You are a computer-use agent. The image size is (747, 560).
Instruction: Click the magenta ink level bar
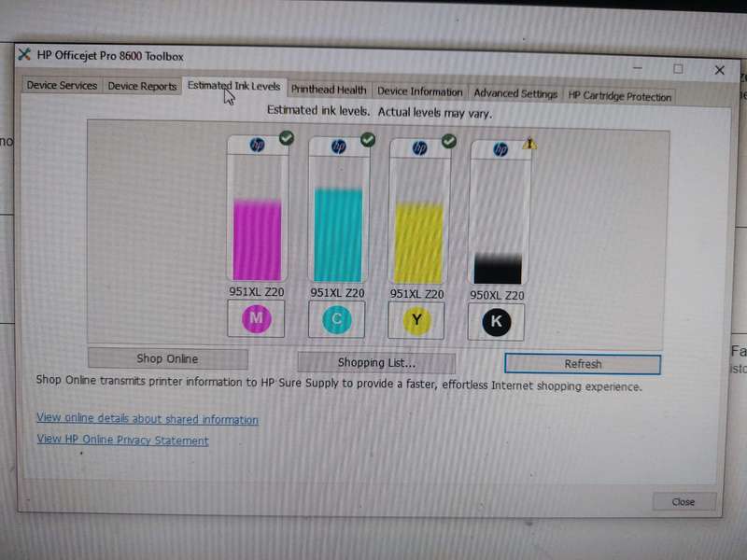258,241
